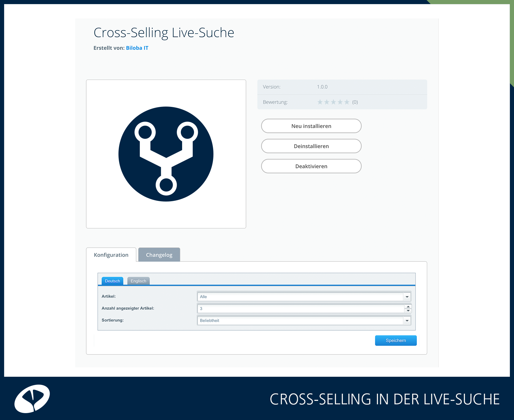The image size is (514, 420).
Task: Open the Sortierung dropdown arrow
Action: (407, 320)
